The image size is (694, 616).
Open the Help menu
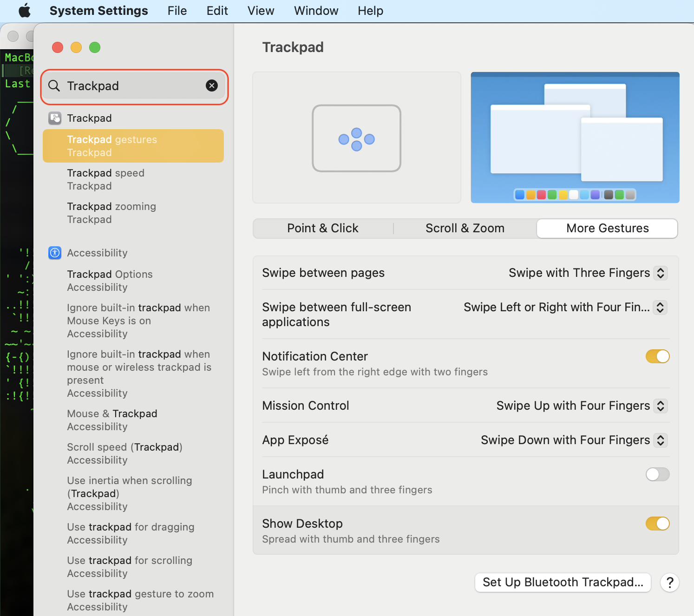pos(371,11)
